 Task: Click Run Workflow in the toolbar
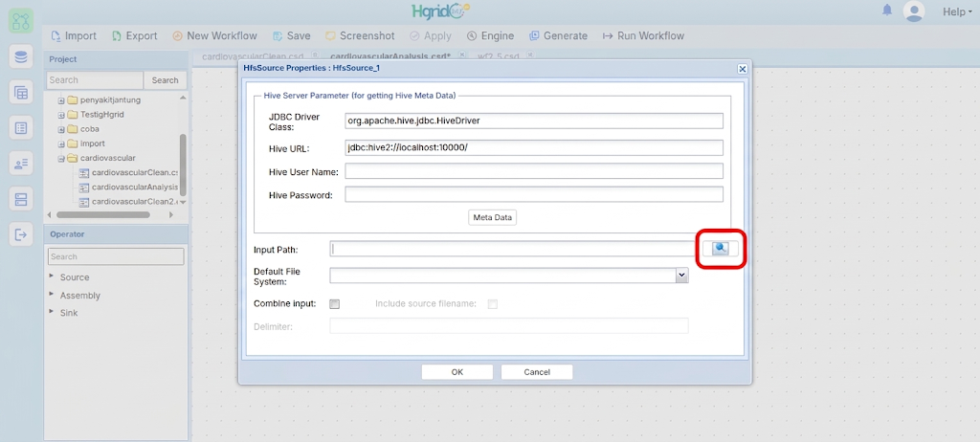pyautogui.click(x=644, y=35)
